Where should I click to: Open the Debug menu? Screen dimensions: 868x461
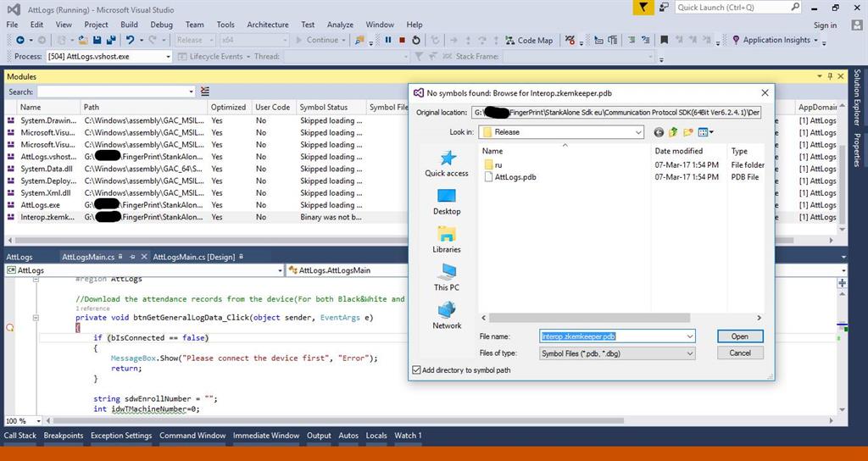(x=161, y=25)
